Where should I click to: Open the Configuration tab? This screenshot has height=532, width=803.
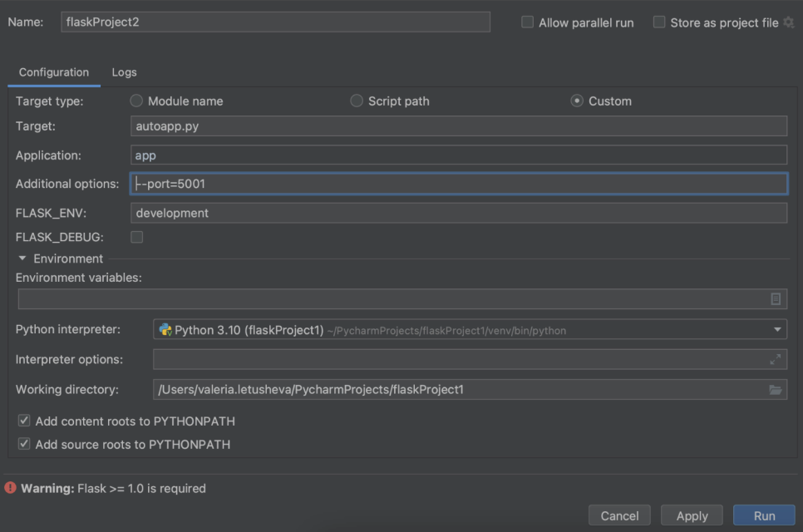[x=54, y=72]
